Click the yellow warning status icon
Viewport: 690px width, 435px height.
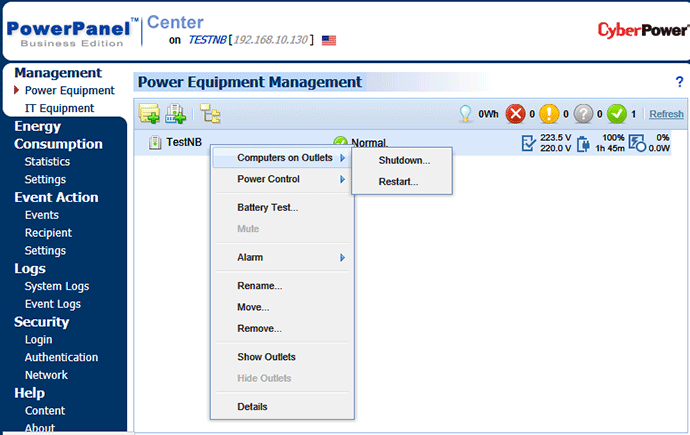549,114
